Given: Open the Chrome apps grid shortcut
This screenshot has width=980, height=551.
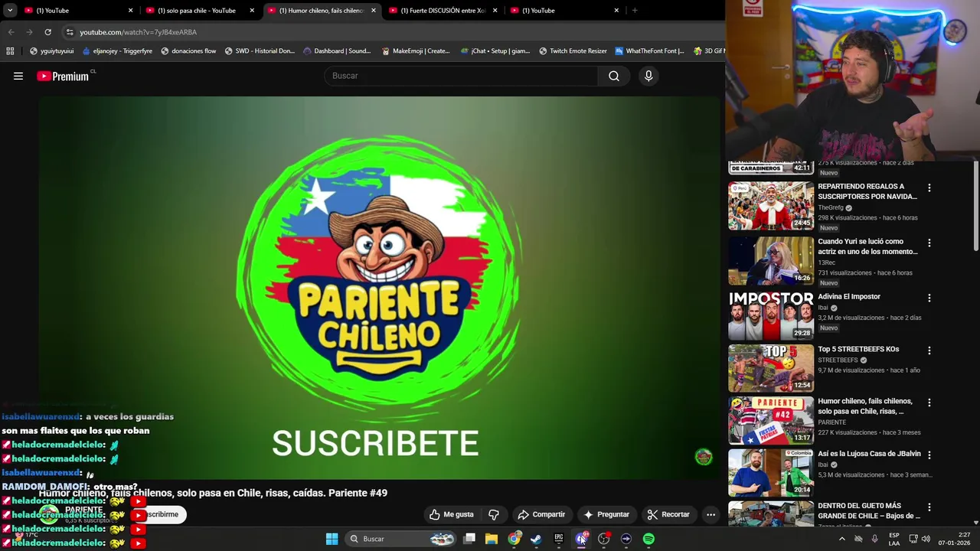Looking at the screenshot, I should (10, 51).
